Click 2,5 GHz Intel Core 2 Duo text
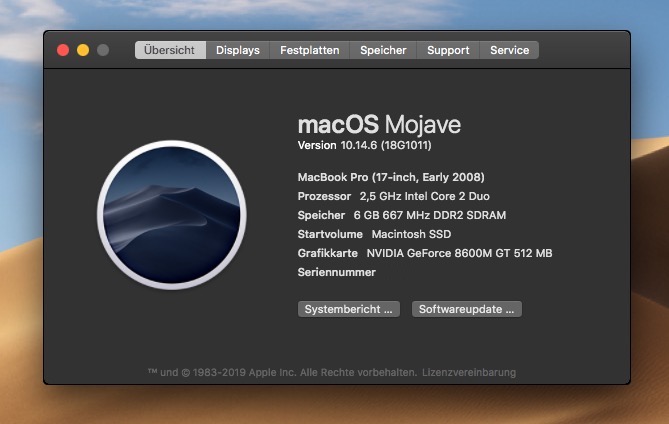The height and width of the screenshot is (424, 669). (x=425, y=196)
